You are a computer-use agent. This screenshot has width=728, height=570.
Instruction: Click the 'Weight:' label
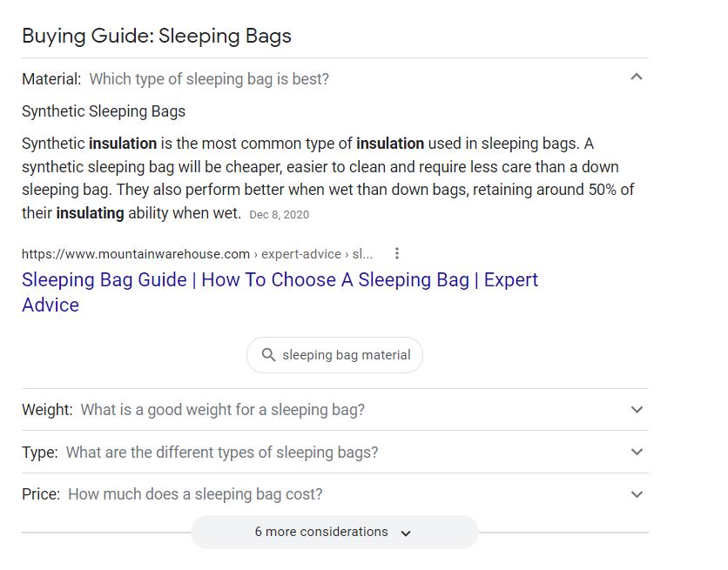pyautogui.click(x=47, y=410)
